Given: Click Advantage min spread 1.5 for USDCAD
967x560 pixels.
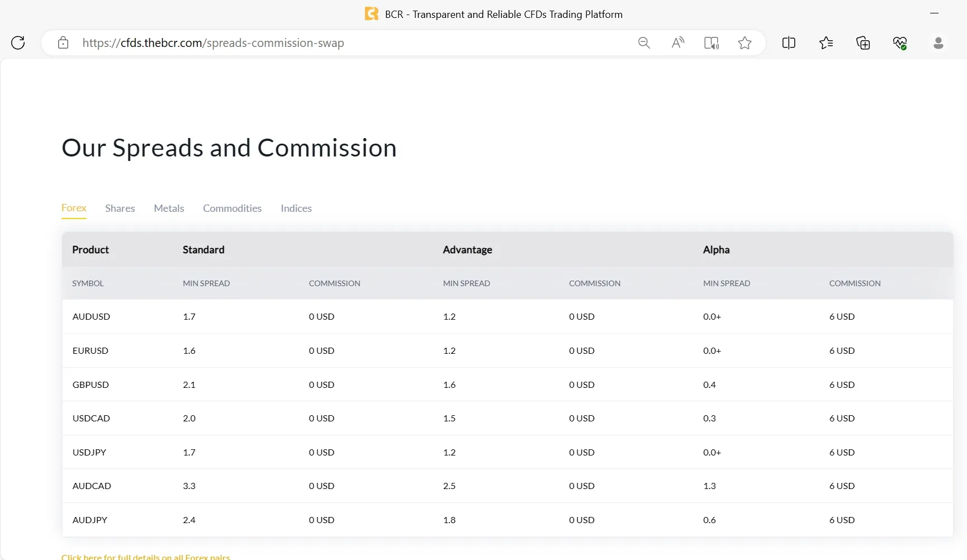Looking at the screenshot, I should [x=449, y=418].
